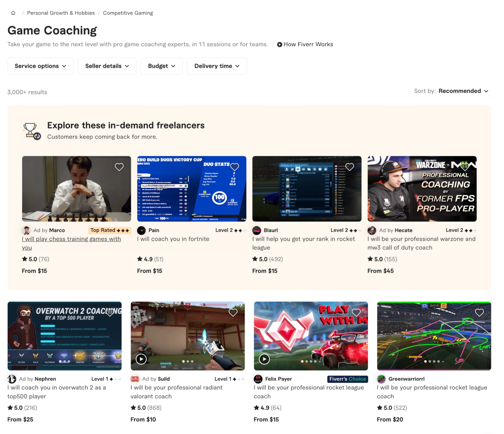Open Marco's chess training thumbnail
Viewport: 504px width, 434px height.
[76, 189]
